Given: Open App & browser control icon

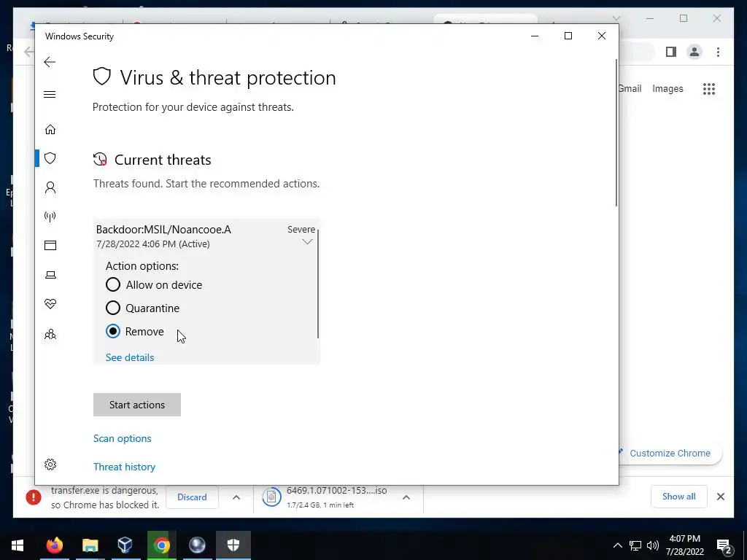Looking at the screenshot, I should pos(50,245).
